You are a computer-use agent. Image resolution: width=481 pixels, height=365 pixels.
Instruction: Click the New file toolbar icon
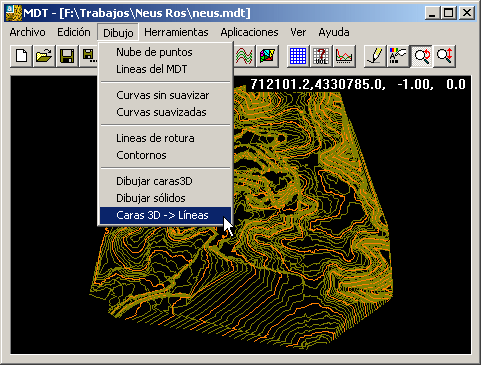click(x=21, y=56)
